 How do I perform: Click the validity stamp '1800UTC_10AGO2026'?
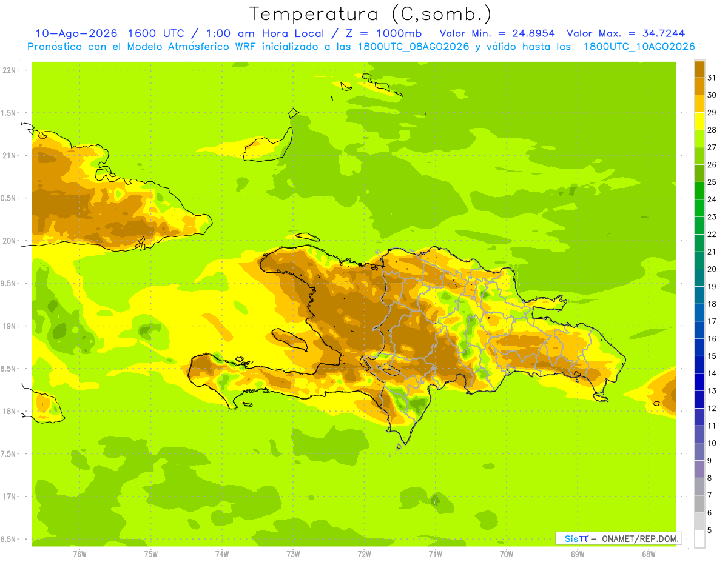639,47
